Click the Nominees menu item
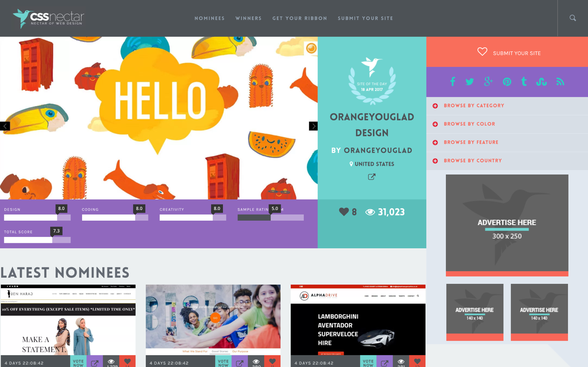 (x=209, y=18)
